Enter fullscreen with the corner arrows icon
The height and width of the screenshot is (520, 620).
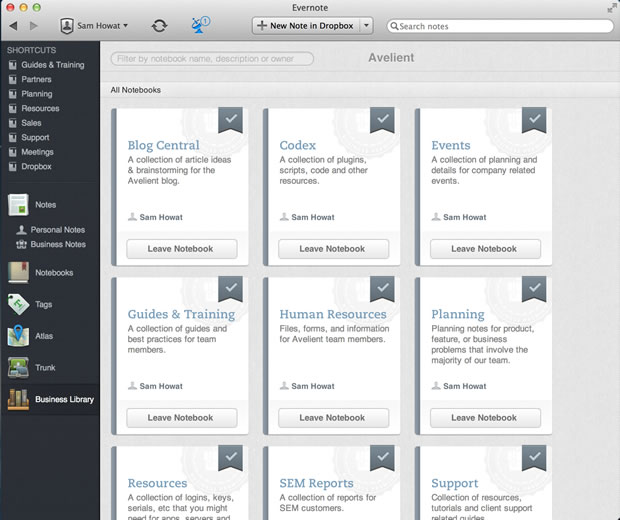click(x=612, y=8)
